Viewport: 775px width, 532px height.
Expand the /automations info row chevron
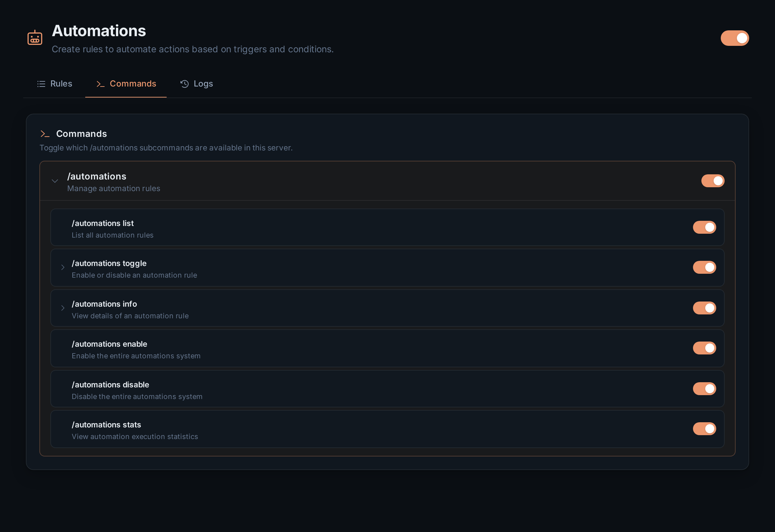coord(63,308)
